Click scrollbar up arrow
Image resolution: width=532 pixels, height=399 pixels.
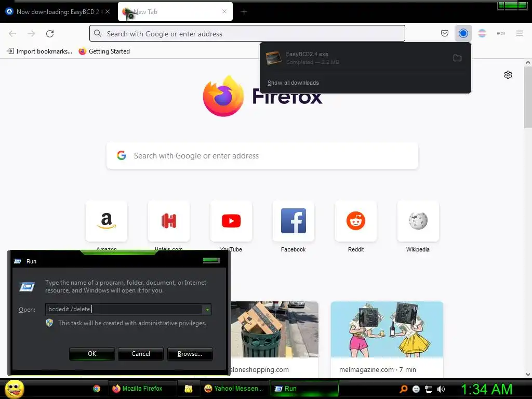click(x=528, y=62)
